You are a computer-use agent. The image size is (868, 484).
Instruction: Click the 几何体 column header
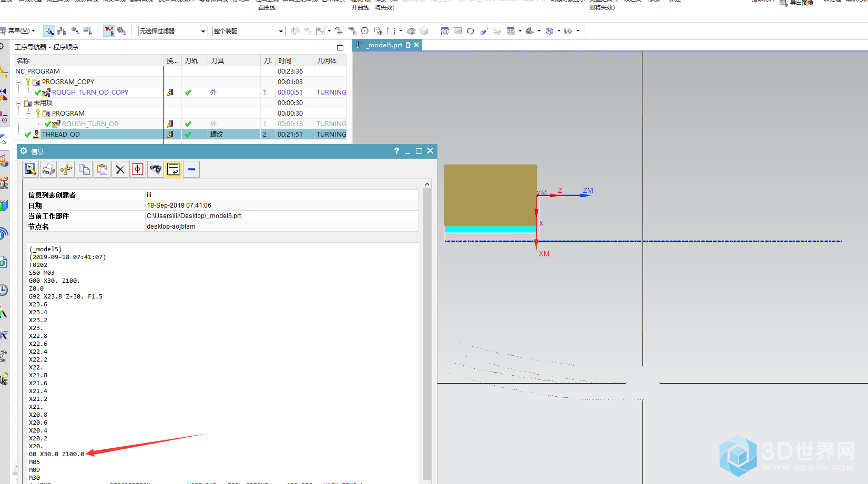click(x=330, y=61)
